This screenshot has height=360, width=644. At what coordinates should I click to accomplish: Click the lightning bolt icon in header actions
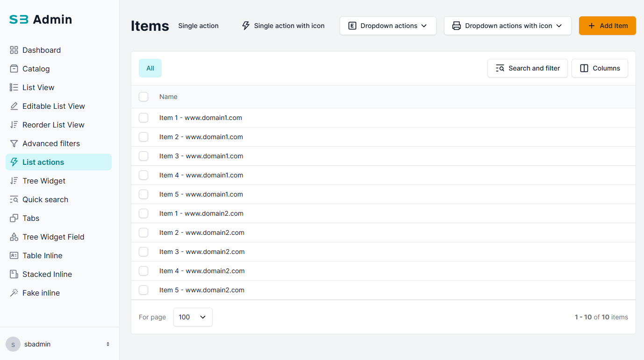tap(246, 26)
